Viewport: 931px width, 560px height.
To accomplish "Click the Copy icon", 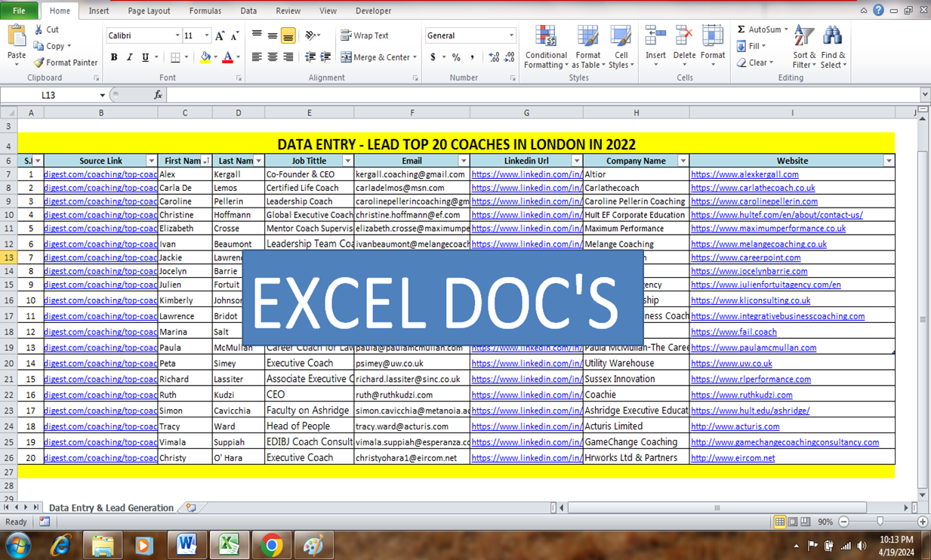I will [39, 46].
